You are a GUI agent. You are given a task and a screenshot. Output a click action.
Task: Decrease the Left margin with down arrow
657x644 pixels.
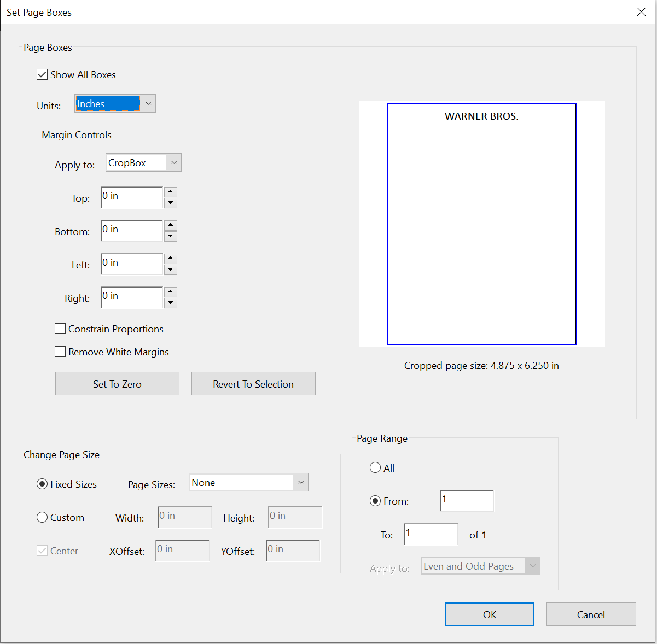pos(171,270)
